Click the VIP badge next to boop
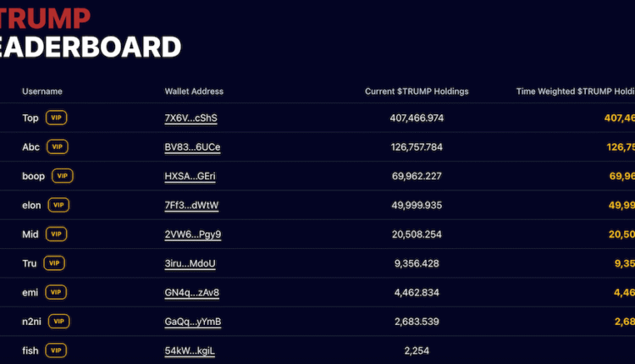This screenshot has height=364, width=635. pos(63,175)
